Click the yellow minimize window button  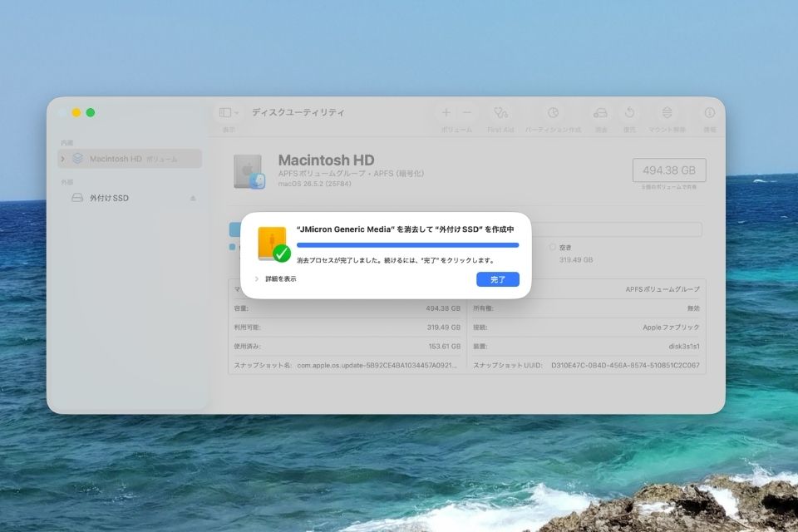click(x=76, y=112)
